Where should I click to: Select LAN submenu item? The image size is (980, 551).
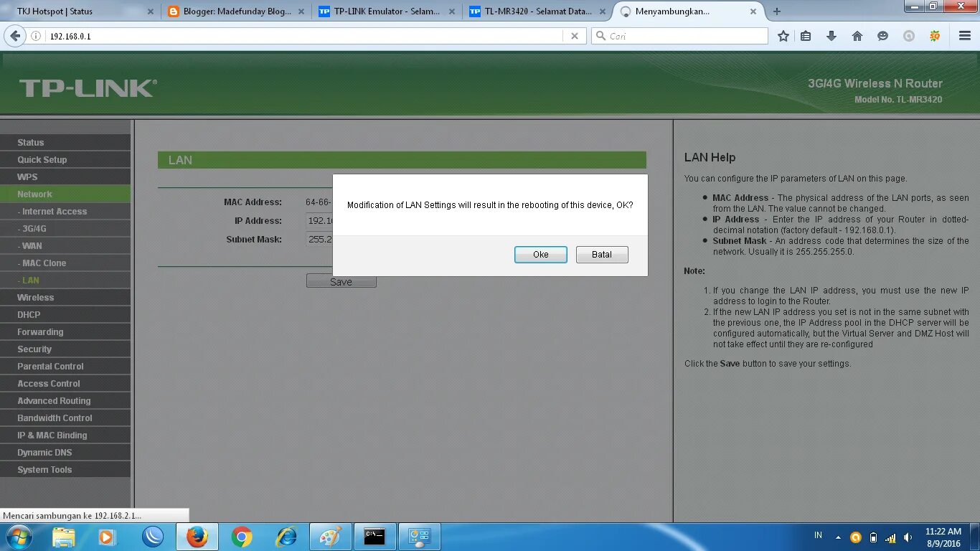coord(65,281)
